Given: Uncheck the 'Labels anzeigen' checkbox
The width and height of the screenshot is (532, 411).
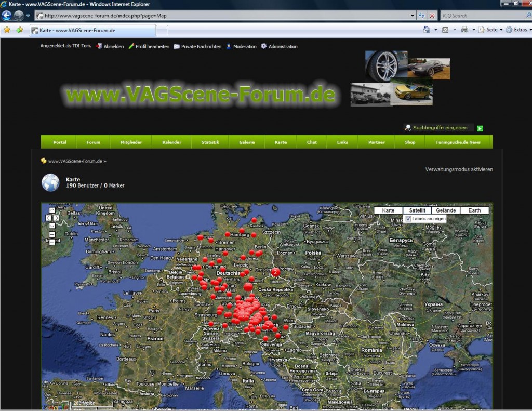Looking at the screenshot, I should pos(408,219).
